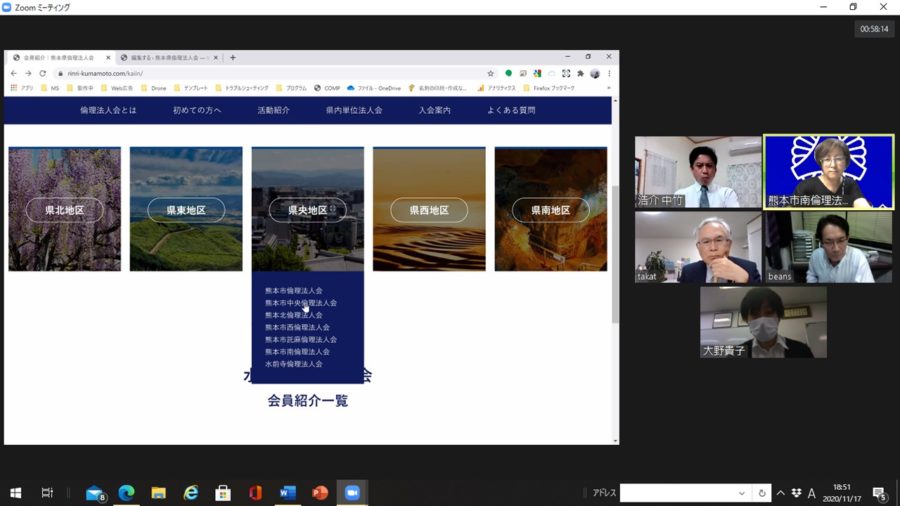Select the 県北地区 region card
The height and width of the screenshot is (506, 900).
tap(65, 209)
